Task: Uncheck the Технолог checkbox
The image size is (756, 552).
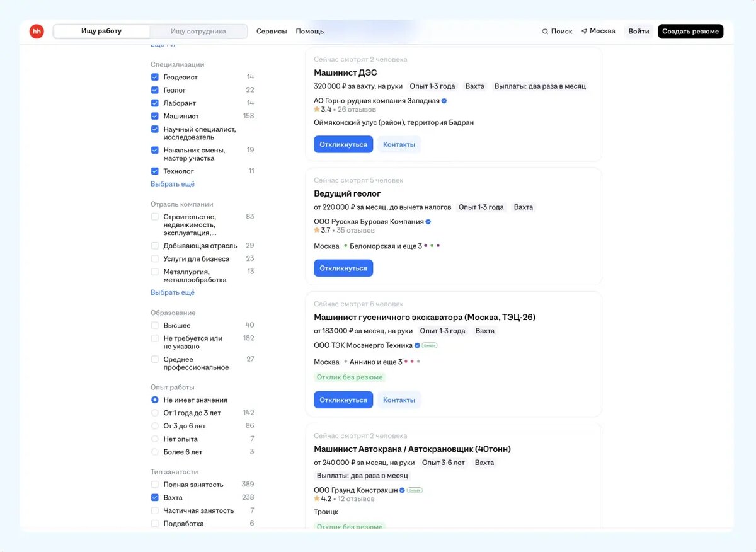Action: click(x=155, y=171)
